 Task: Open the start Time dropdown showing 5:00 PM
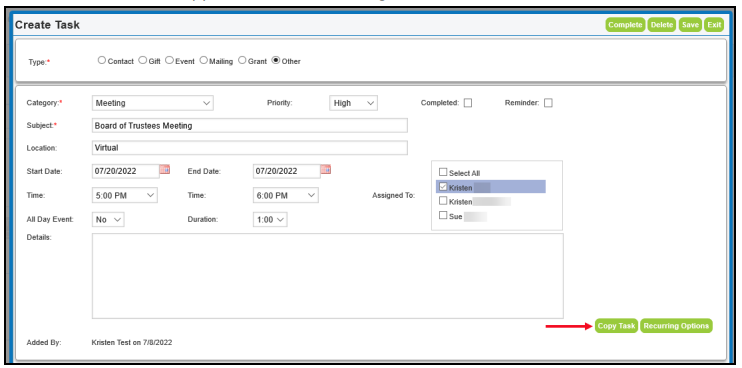click(x=124, y=195)
